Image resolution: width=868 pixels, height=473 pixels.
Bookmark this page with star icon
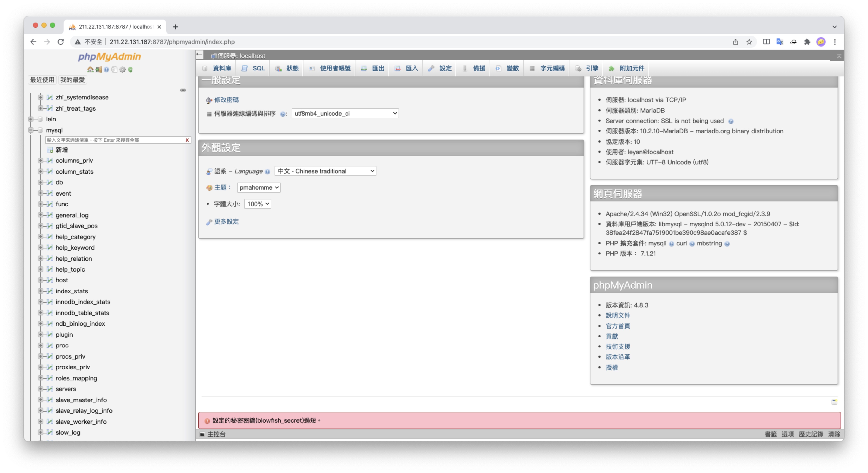(x=749, y=42)
